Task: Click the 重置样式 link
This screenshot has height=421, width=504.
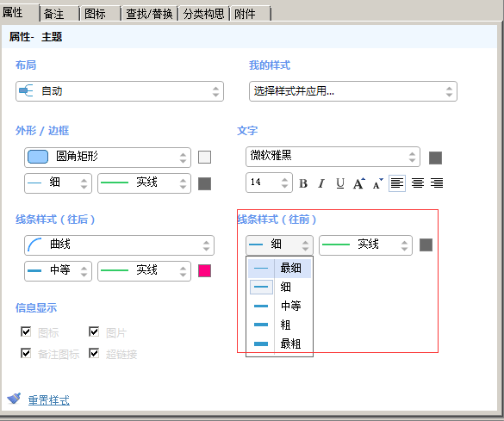Action: [x=49, y=400]
